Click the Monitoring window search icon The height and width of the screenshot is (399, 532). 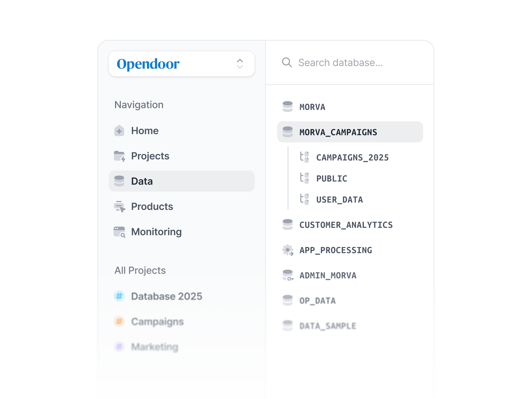120,232
